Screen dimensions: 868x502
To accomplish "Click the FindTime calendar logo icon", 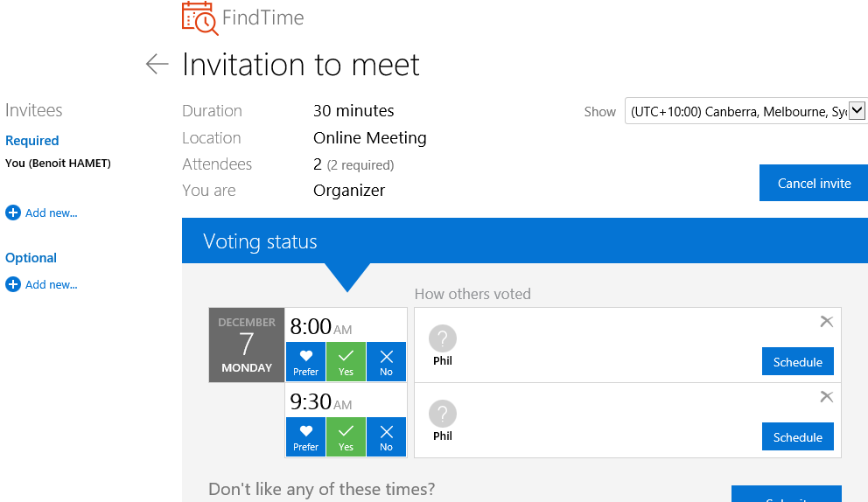I will click(x=199, y=17).
